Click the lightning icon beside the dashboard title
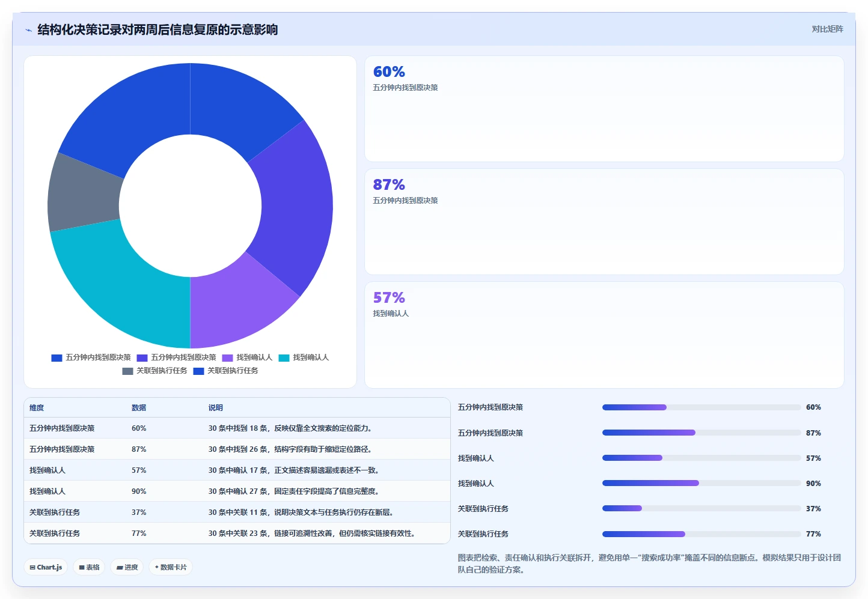This screenshot has width=868, height=599. pyautogui.click(x=28, y=30)
